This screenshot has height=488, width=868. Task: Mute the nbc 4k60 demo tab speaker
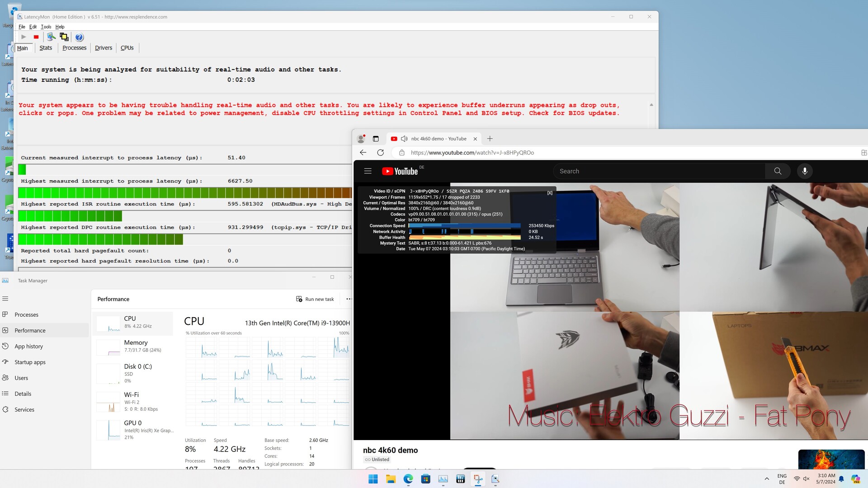coord(404,139)
